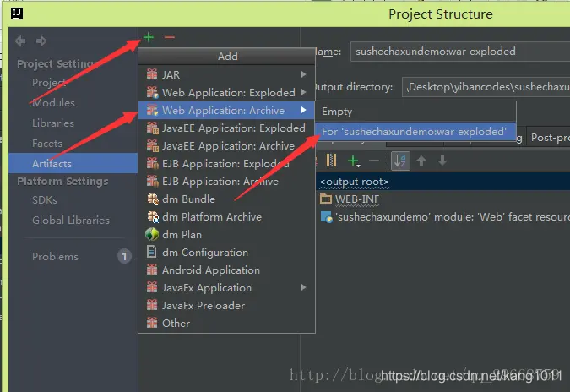The image size is (570, 392).
Task: Open Global Libraries settings
Action: (71, 220)
